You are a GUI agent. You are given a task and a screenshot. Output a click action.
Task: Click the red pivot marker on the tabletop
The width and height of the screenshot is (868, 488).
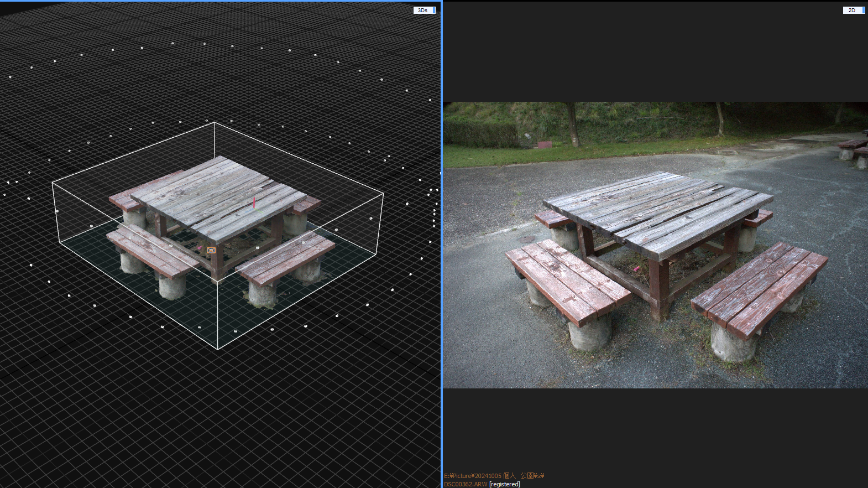[x=254, y=203]
